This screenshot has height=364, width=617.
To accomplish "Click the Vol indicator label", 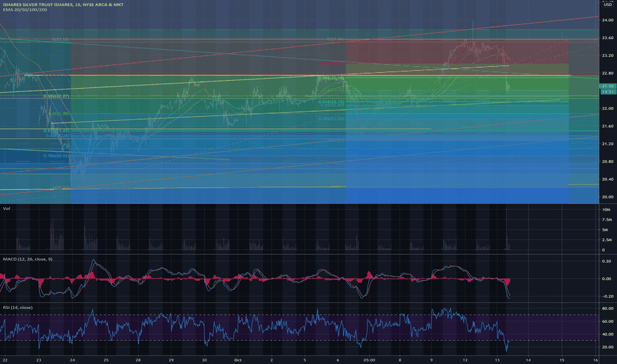I will [x=7, y=208].
